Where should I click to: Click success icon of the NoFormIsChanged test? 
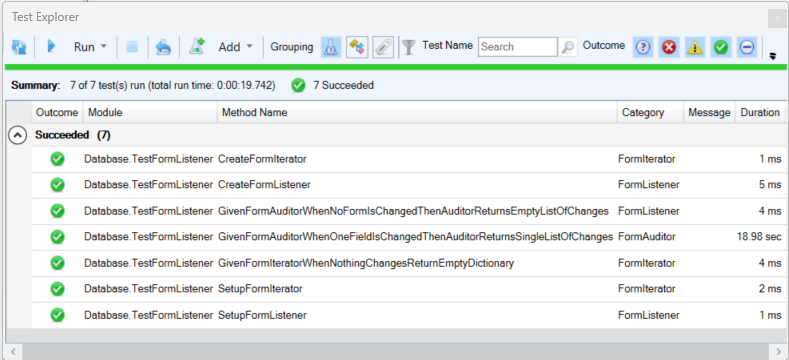[x=57, y=211]
